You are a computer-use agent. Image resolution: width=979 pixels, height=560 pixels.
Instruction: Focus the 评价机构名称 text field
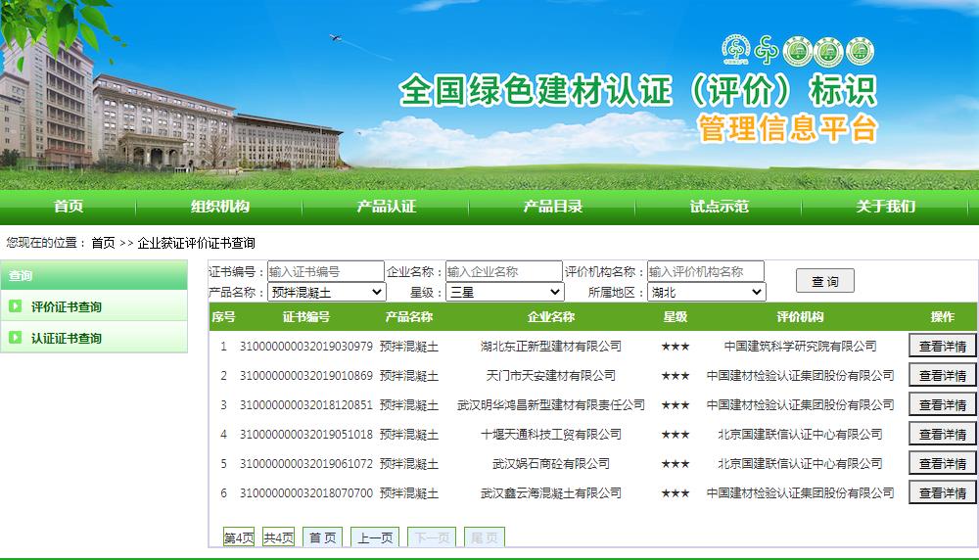point(705,271)
